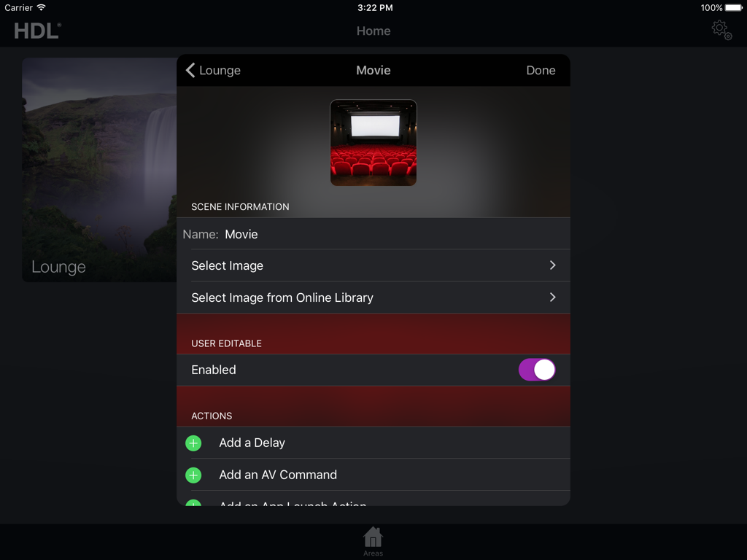This screenshot has width=747, height=560.
Task: Tap Done to finish editing the scene
Action: 541,70
